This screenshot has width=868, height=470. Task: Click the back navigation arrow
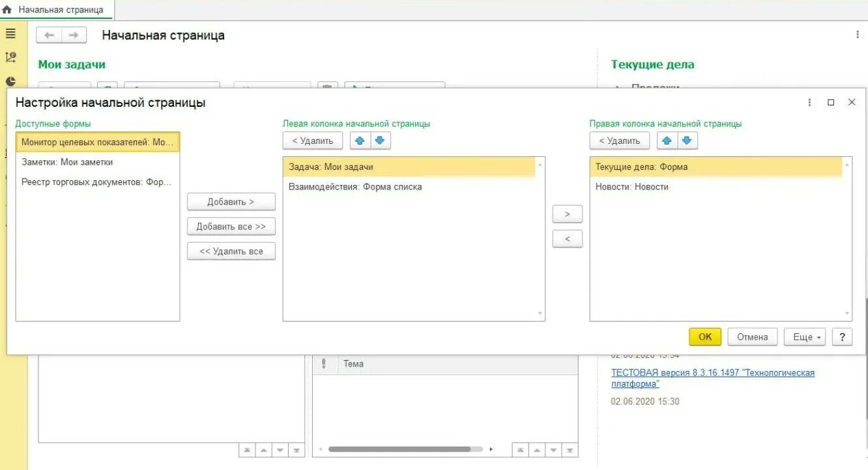click(49, 35)
